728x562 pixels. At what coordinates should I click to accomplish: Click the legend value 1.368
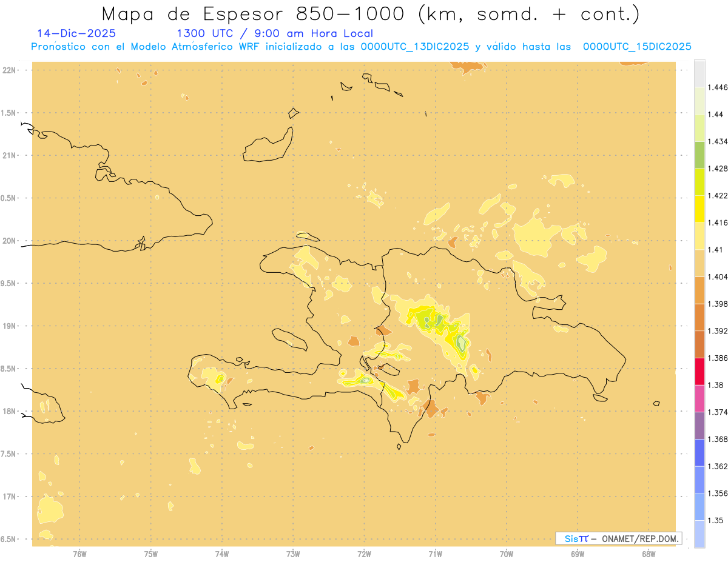coord(718,439)
